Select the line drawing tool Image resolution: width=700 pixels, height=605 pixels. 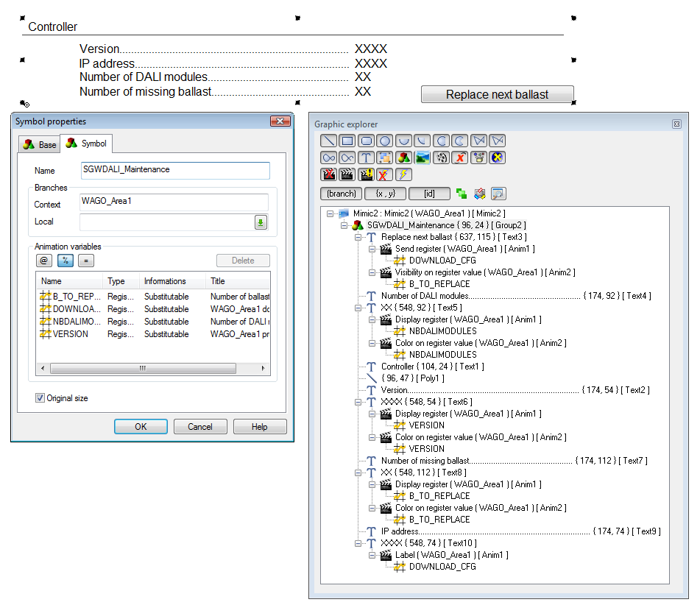pyautogui.click(x=329, y=141)
